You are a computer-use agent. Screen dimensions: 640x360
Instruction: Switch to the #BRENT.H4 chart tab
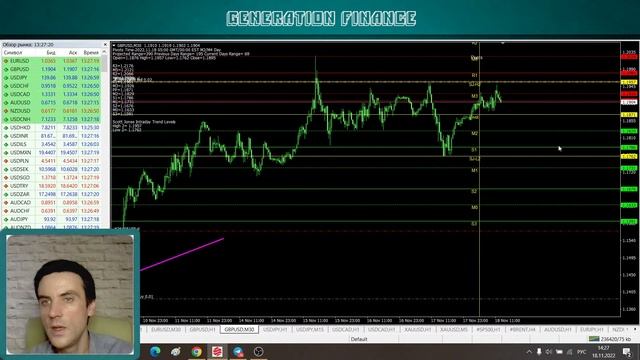pyautogui.click(x=522, y=329)
